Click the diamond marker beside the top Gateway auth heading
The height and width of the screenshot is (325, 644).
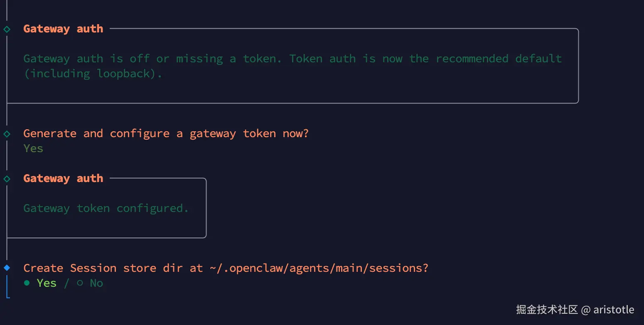(7, 29)
